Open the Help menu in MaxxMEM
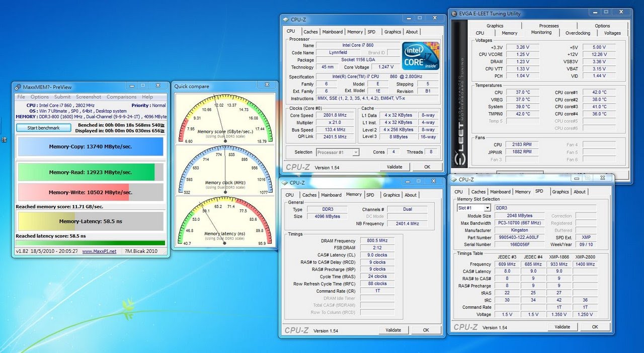The width and height of the screenshot is (644, 353). pos(147,97)
